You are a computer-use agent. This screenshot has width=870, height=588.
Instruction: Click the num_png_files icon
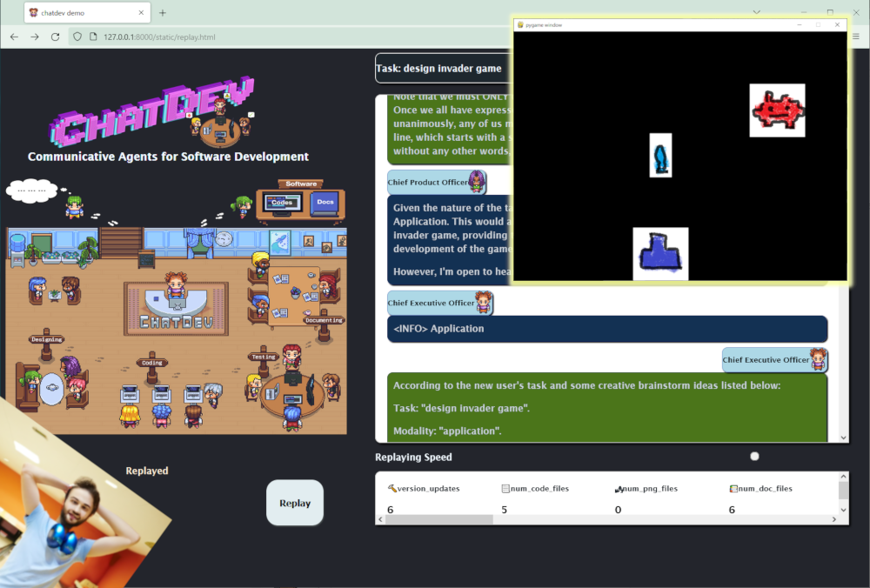pos(619,489)
